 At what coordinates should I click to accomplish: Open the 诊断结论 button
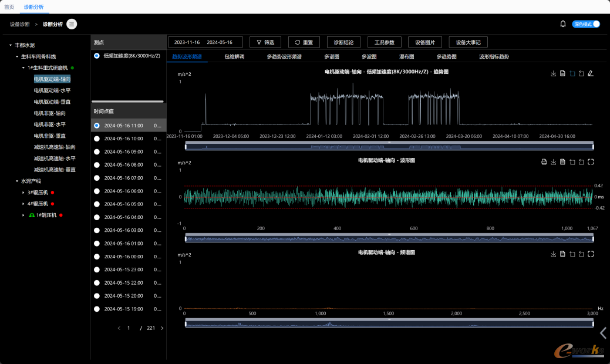(x=343, y=42)
